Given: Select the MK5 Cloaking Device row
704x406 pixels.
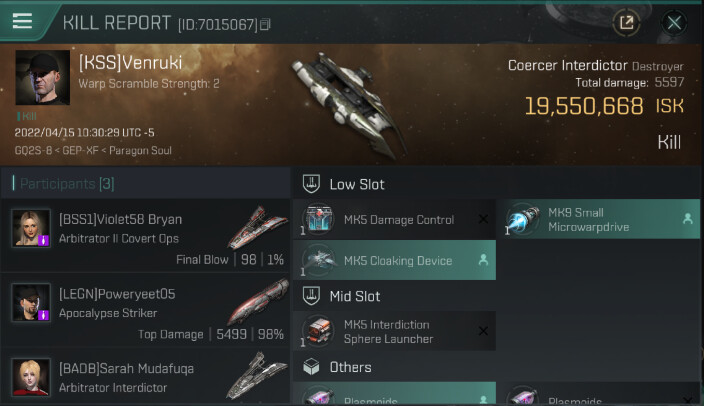Looking at the screenshot, I should click(x=395, y=260).
